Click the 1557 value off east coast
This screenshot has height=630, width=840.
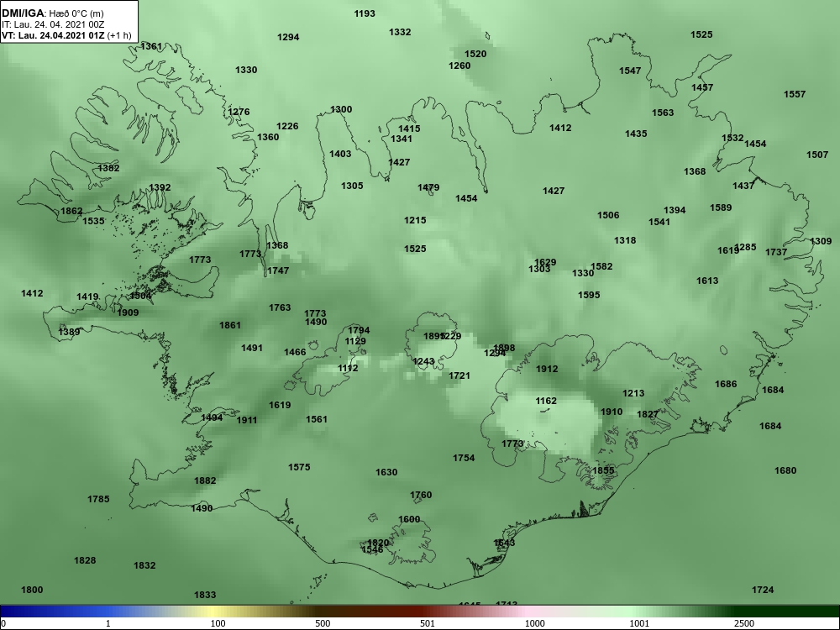coord(795,94)
